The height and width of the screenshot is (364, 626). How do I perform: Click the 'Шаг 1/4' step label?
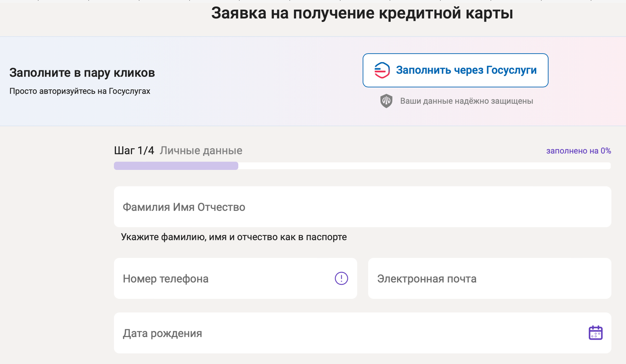tap(134, 150)
